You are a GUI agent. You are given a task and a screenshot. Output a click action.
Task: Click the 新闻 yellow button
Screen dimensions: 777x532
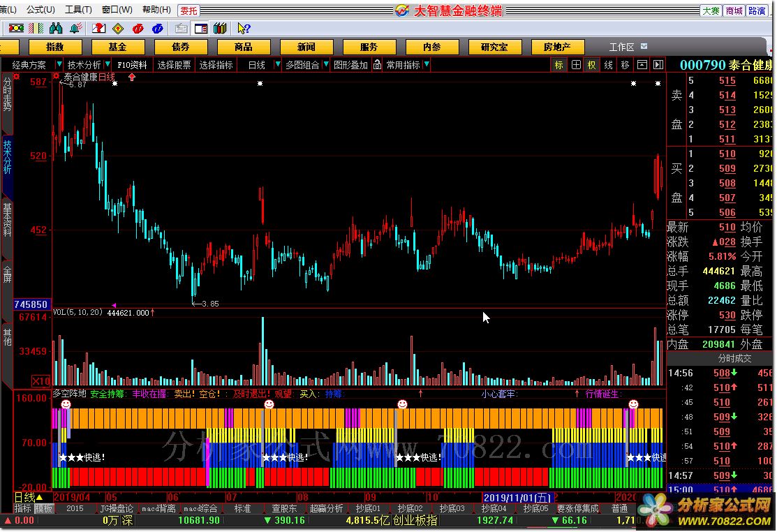point(306,47)
